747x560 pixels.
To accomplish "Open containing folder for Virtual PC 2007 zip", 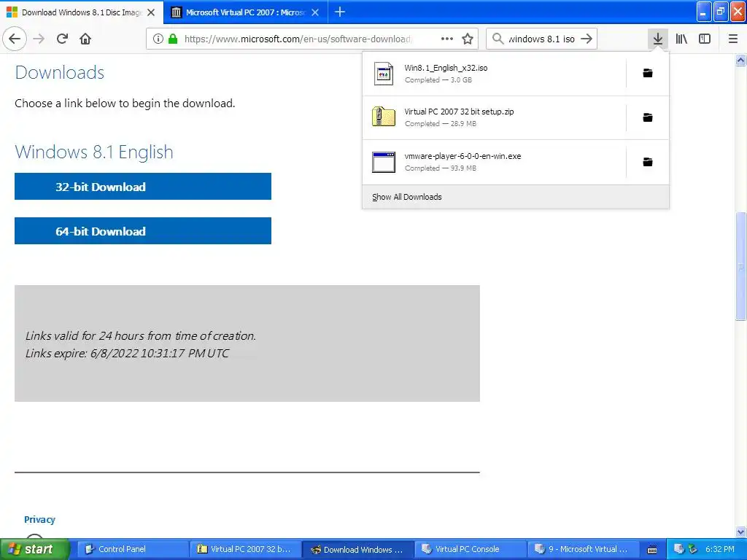I will pyautogui.click(x=648, y=117).
